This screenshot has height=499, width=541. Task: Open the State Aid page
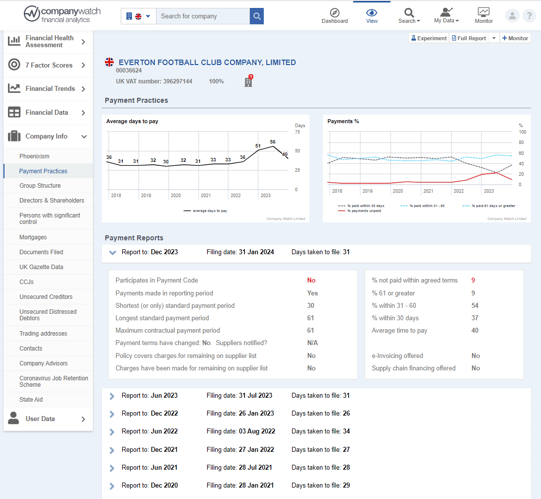tap(31, 400)
